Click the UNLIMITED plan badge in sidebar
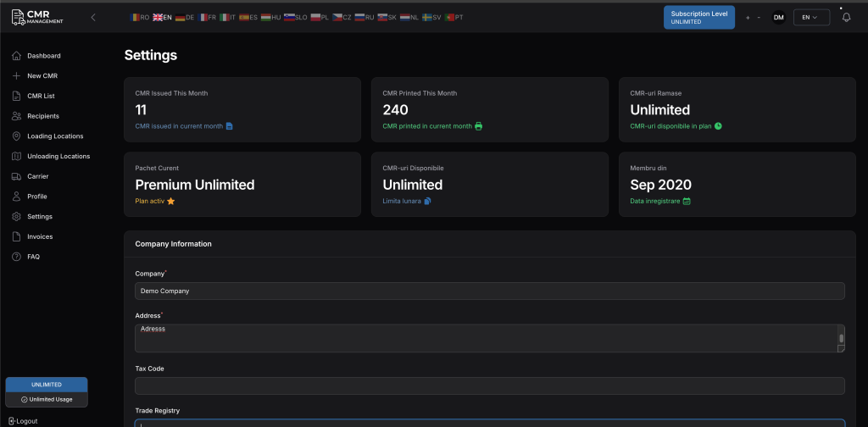868x427 pixels. tap(47, 385)
